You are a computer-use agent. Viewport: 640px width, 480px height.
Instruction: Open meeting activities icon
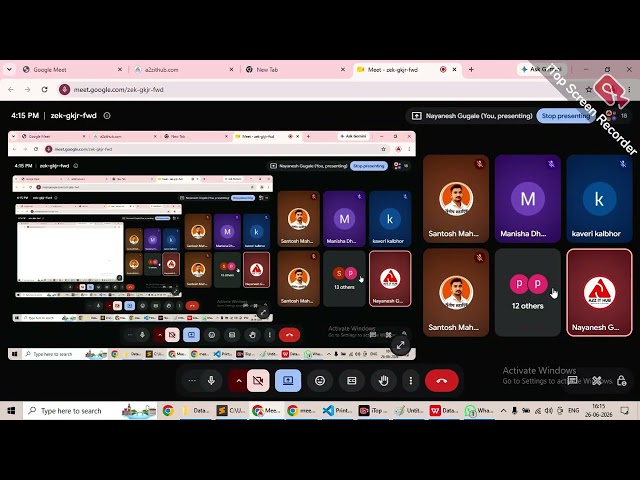point(597,380)
